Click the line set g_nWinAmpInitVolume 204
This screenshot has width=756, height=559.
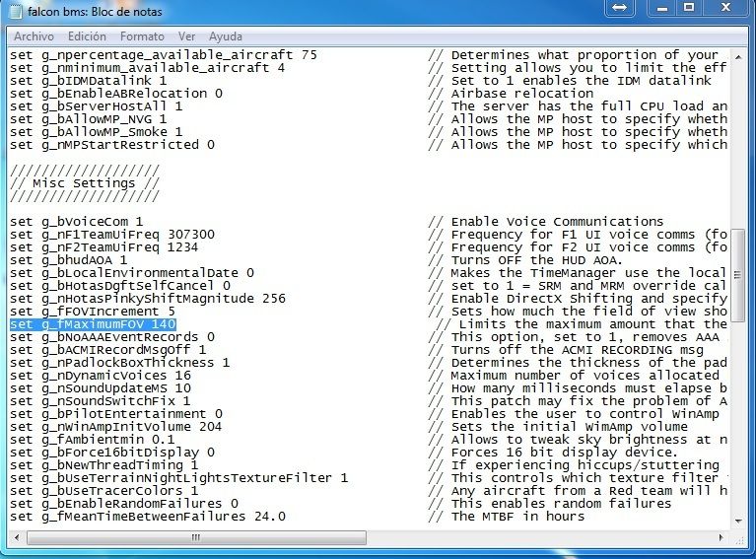tap(115, 427)
